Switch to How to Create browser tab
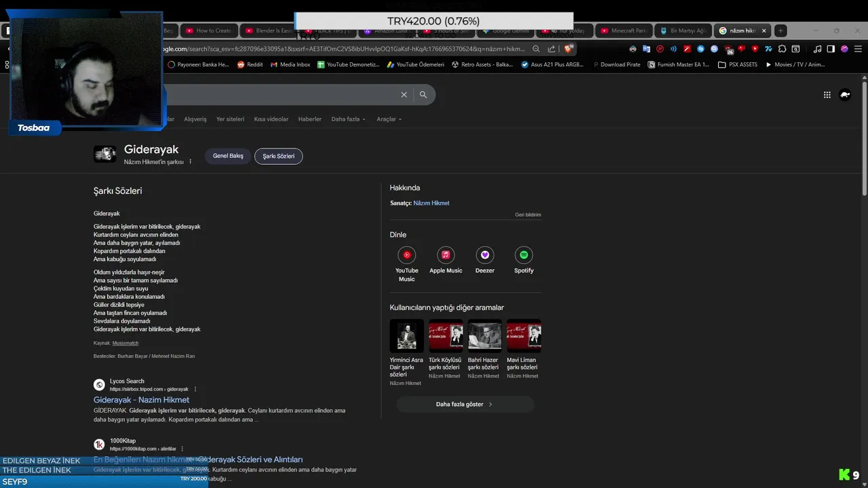Screen dimensions: 868x488 tap(210, 30)
